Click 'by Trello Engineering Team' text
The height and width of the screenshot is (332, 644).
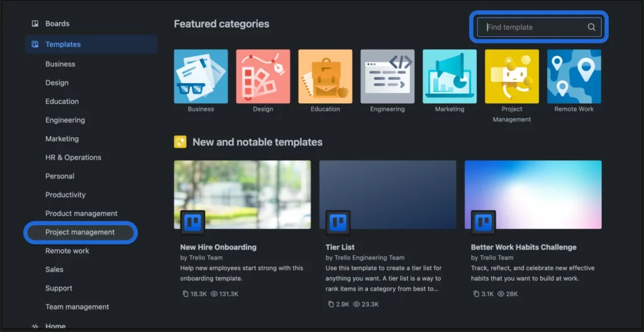[x=365, y=258]
